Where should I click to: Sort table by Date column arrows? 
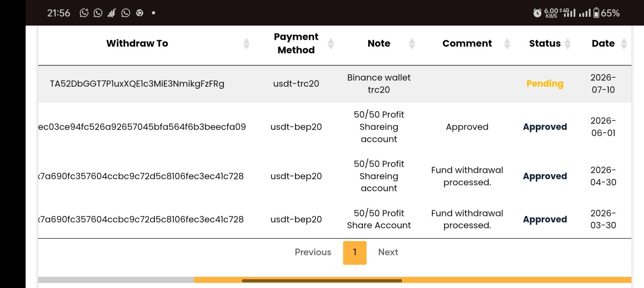coord(624,44)
